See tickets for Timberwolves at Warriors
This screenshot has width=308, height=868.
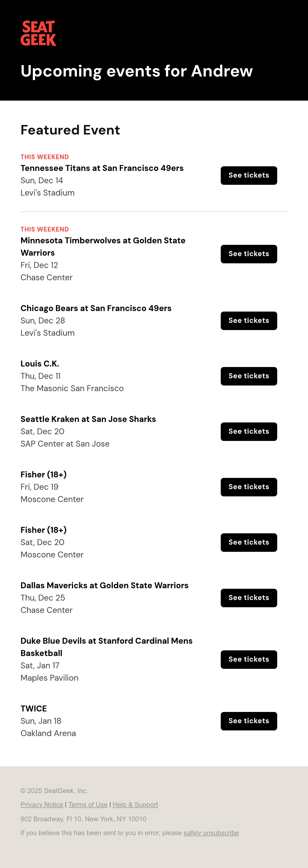[x=249, y=254]
